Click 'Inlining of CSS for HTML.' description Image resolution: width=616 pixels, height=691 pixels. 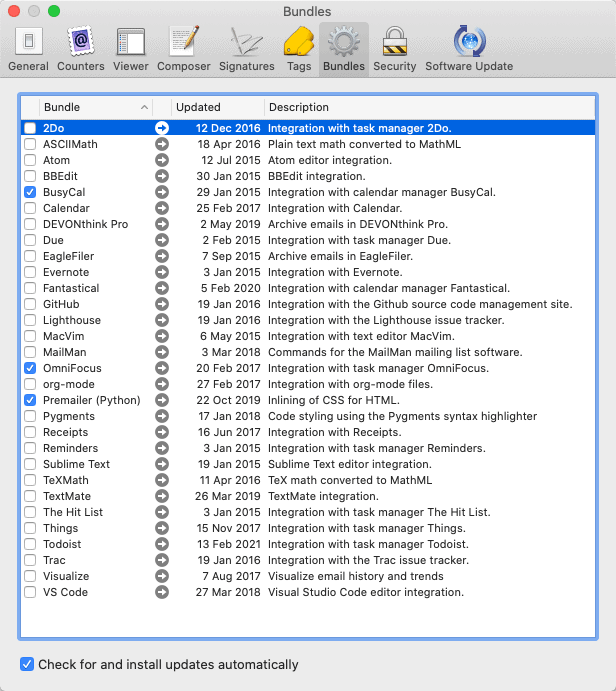[334, 400]
